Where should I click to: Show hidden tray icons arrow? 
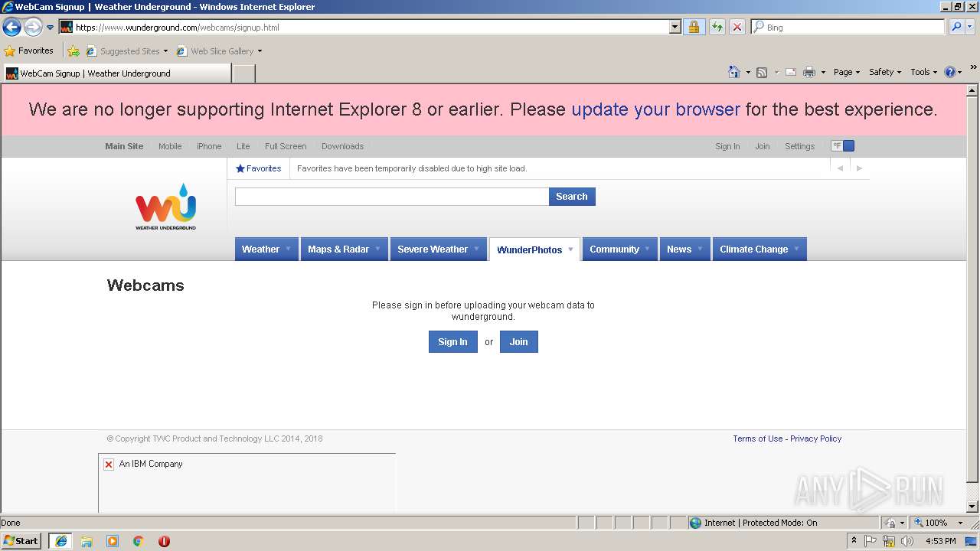tap(854, 541)
